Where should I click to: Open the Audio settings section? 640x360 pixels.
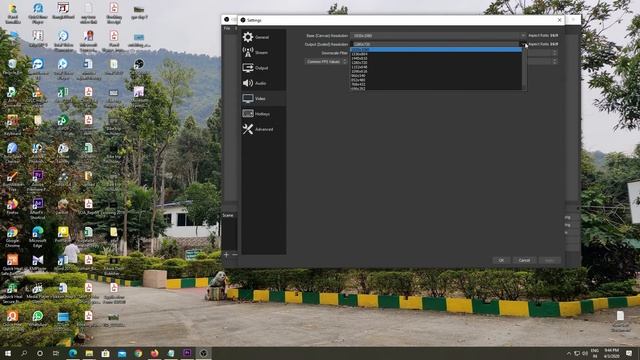pos(264,83)
